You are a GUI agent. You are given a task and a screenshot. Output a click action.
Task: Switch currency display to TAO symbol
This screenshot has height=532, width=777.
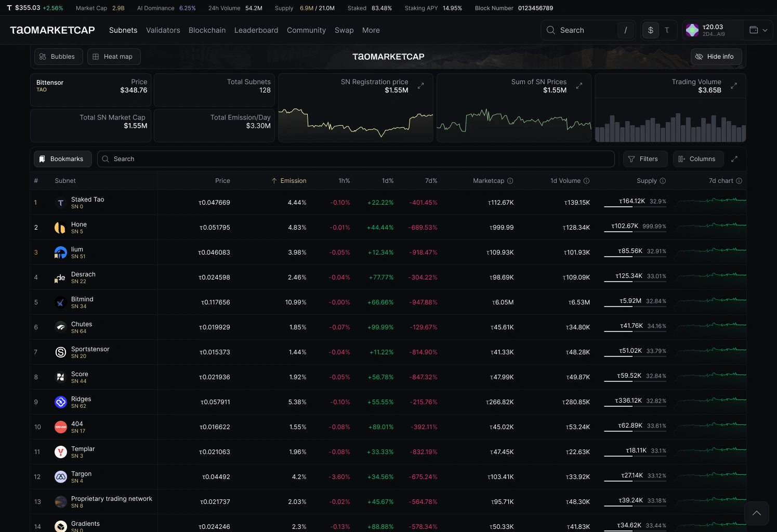(667, 30)
